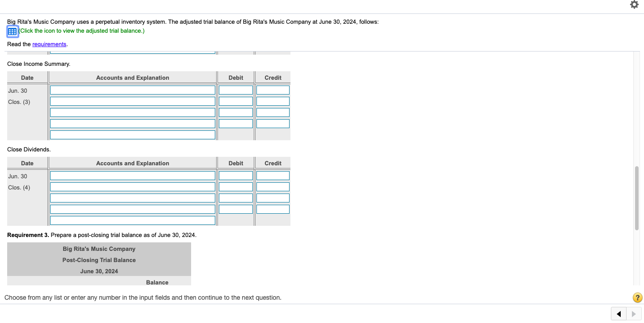The height and width of the screenshot is (323, 644).
Task: Click second Credit field for Clos. (4)
Action: point(273,187)
